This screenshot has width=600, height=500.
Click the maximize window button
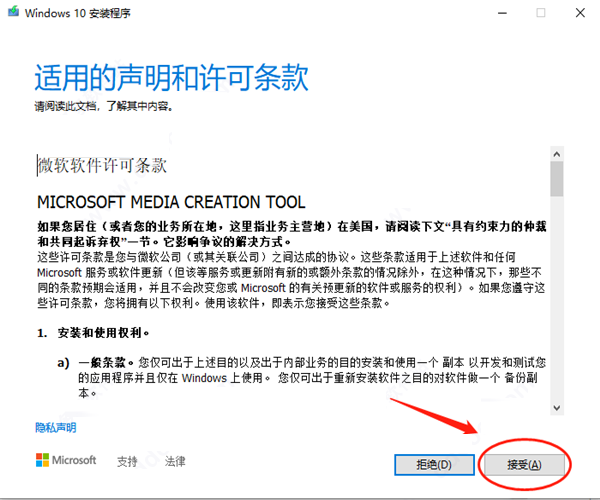(x=540, y=12)
